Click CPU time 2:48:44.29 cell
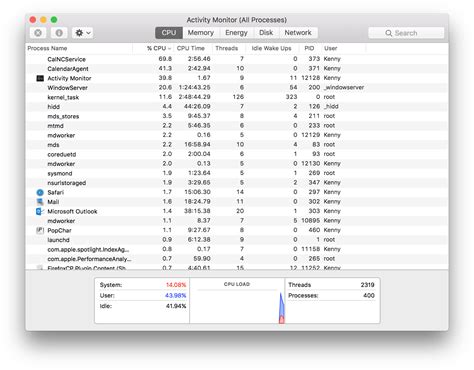The image size is (474, 370). pyautogui.click(x=194, y=97)
